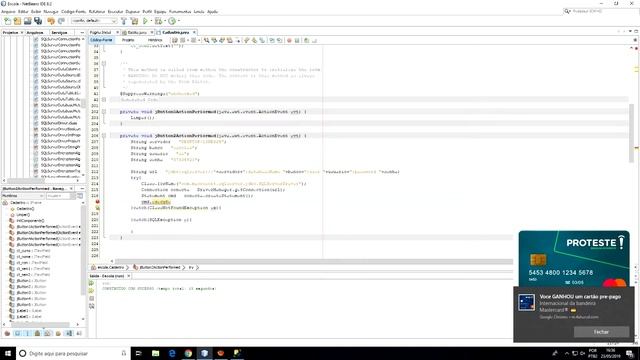
Task: Click the Clean and Build Project icon
Action: point(134,21)
